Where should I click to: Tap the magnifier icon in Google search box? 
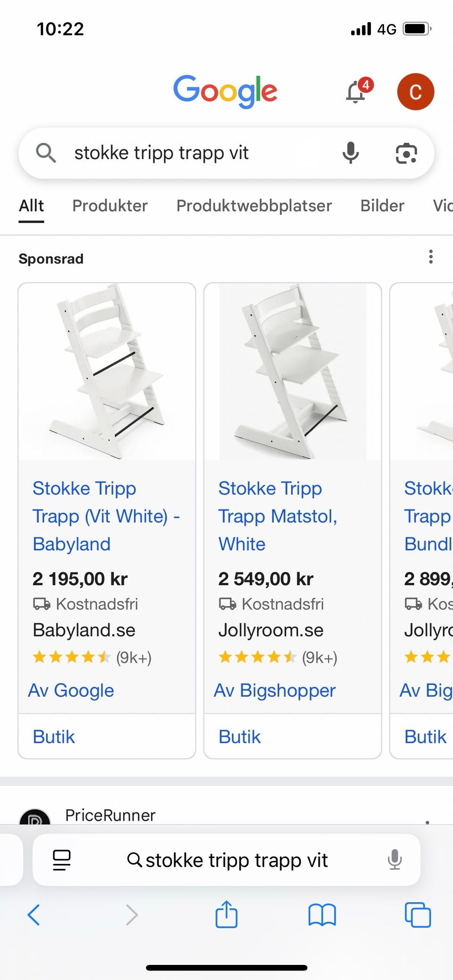pos(46,153)
